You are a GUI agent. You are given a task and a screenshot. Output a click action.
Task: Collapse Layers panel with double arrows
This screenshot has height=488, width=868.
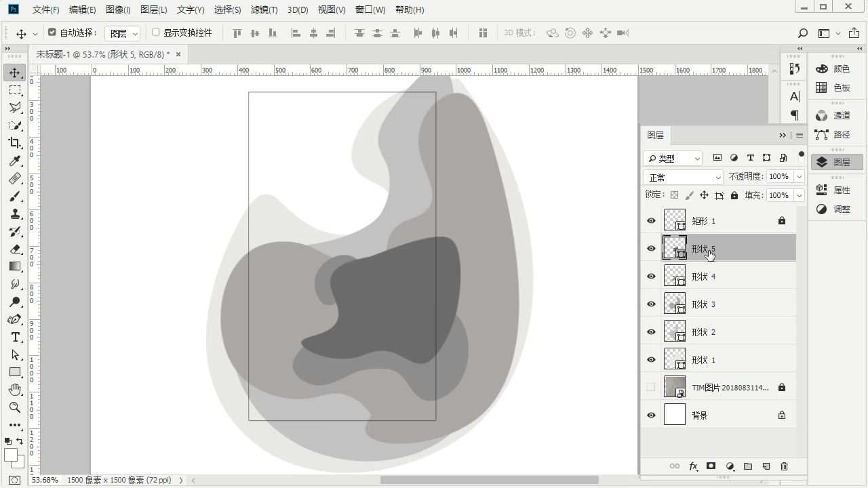[783, 136]
